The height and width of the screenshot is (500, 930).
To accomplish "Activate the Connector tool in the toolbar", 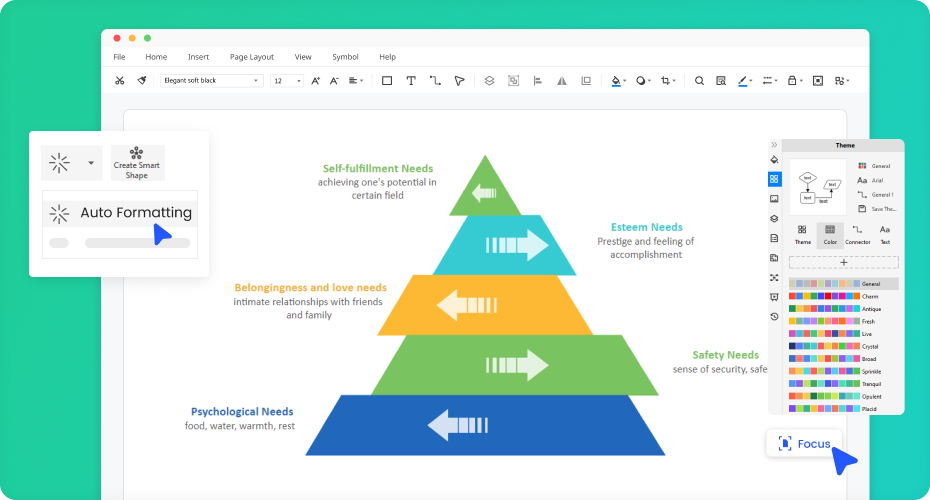I will [x=435, y=81].
